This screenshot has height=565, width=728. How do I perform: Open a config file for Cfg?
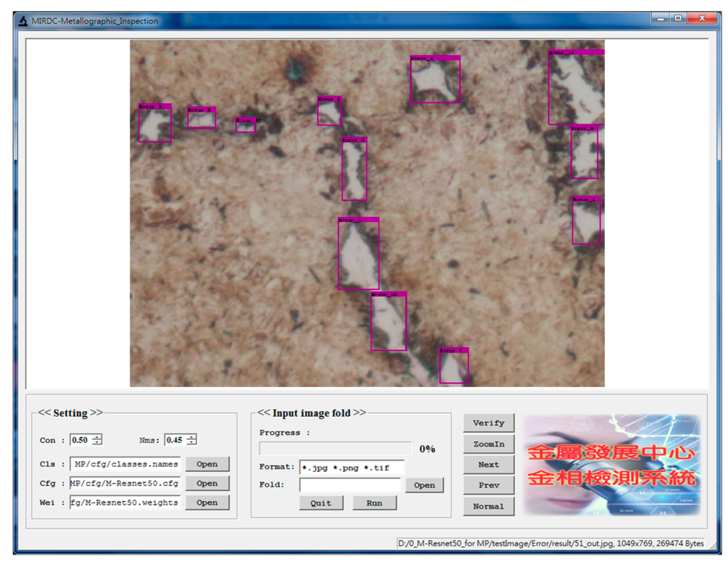pyautogui.click(x=207, y=483)
